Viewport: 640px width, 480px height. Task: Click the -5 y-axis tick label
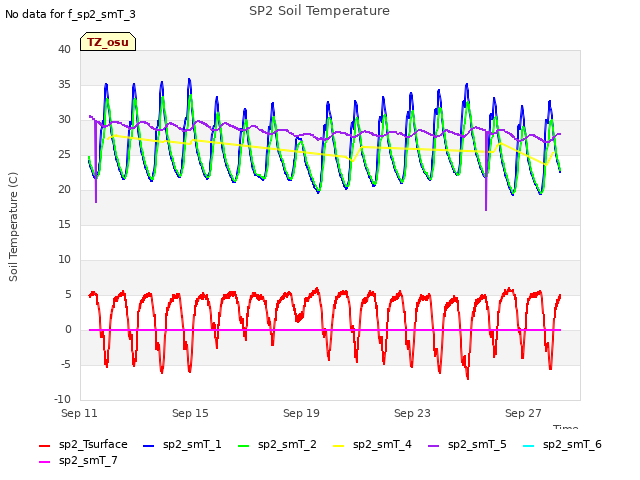[x=66, y=364]
